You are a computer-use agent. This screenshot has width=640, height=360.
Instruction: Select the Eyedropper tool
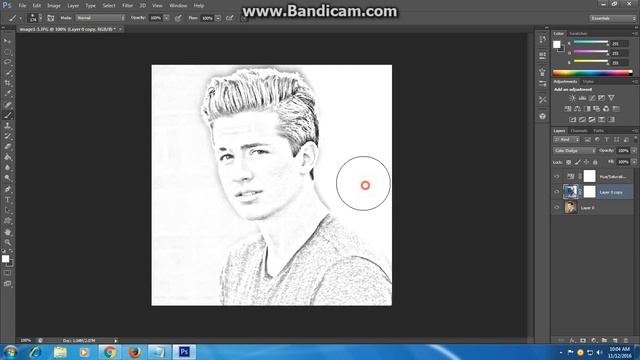click(7, 93)
